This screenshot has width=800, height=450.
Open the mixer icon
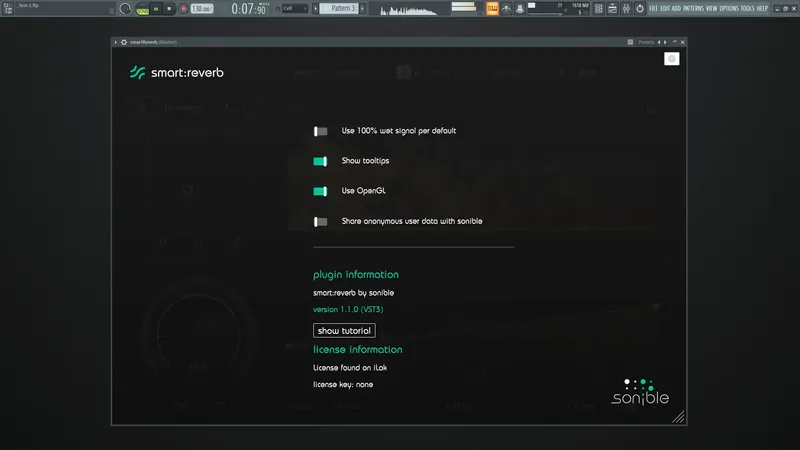click(626, 9)
